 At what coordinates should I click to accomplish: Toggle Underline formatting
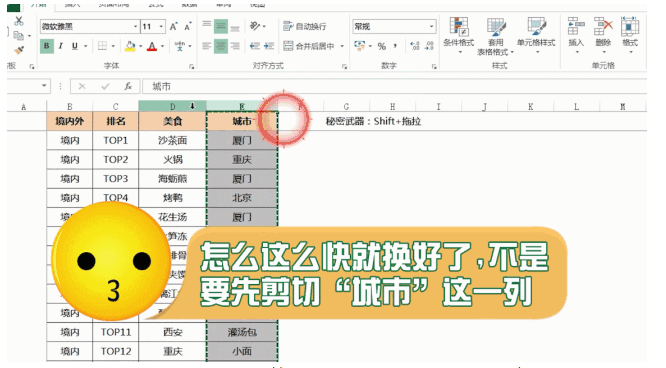coord(75,46)
